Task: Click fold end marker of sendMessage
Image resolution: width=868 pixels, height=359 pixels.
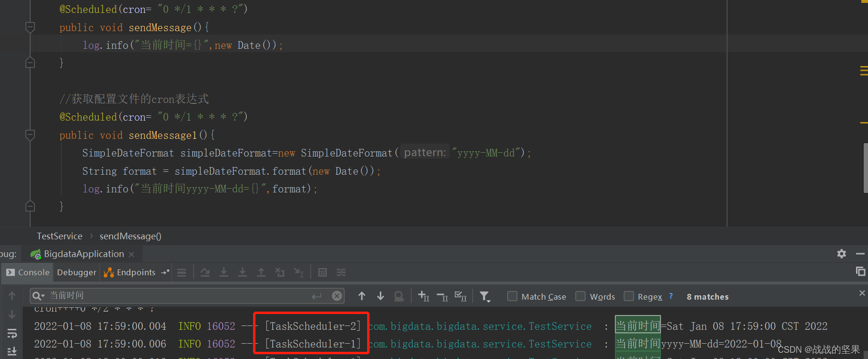Action: [x=30, y=62]
